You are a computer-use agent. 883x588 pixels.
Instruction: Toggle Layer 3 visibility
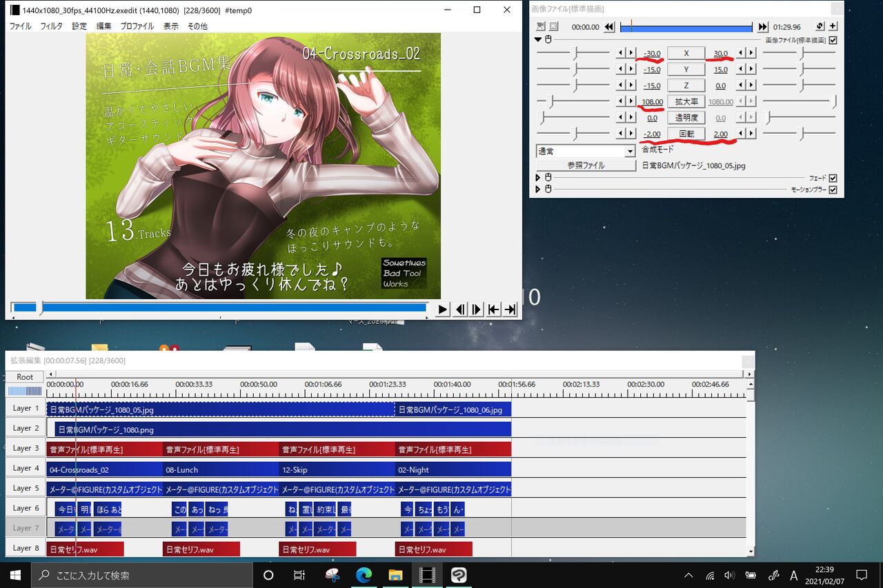pos(25,448)
